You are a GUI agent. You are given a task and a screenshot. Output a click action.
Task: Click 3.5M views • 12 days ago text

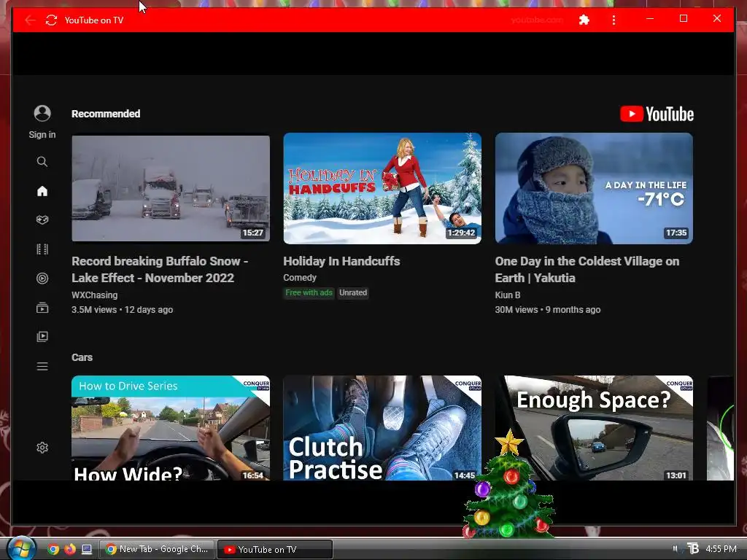[x=122, y=309]
